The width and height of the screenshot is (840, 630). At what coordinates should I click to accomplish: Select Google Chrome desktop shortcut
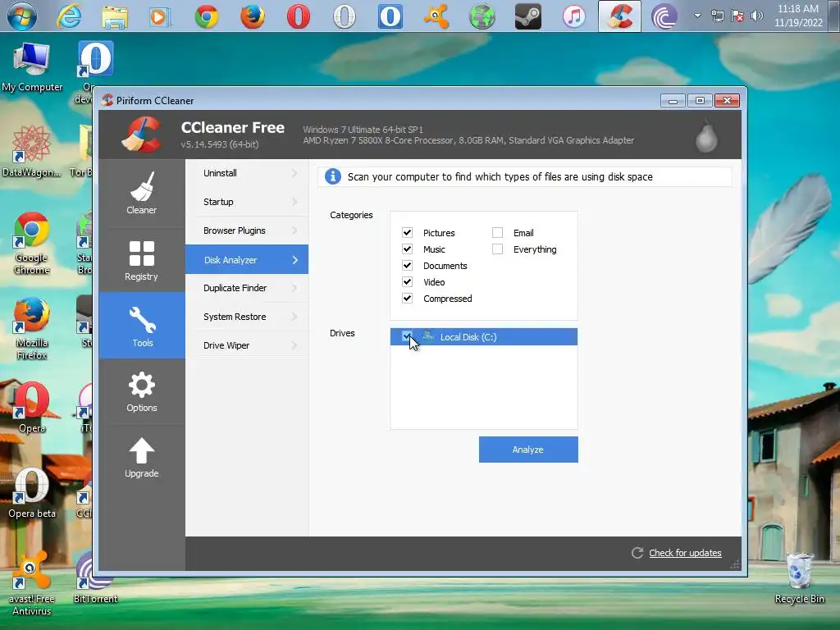click(x=32, y=244)
